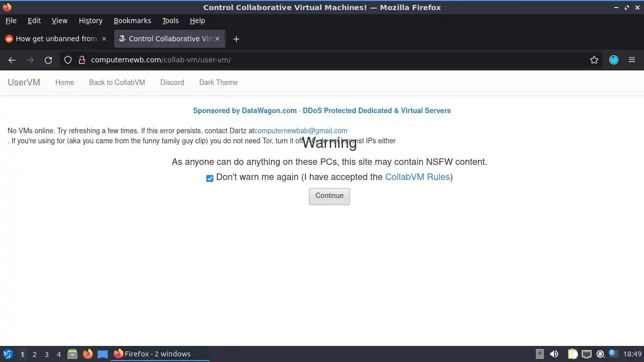Open the Discord link in the navbar

(172, 82)
